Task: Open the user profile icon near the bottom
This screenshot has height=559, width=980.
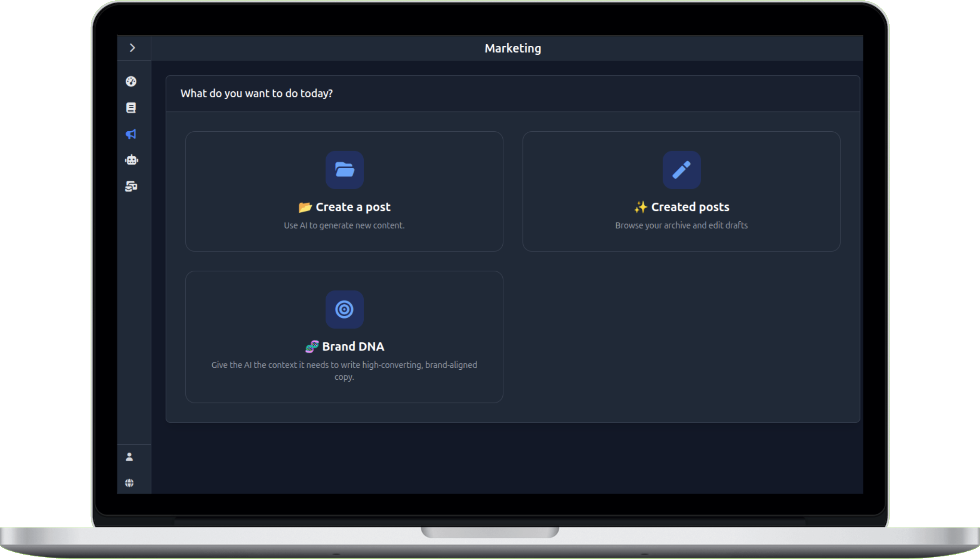Action: point(129,456)
